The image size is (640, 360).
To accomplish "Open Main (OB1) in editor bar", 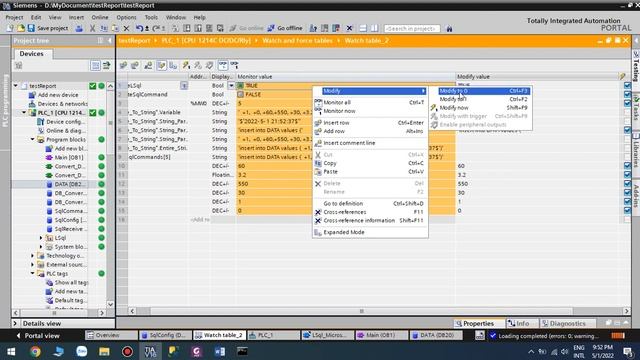I will point(381,335).
